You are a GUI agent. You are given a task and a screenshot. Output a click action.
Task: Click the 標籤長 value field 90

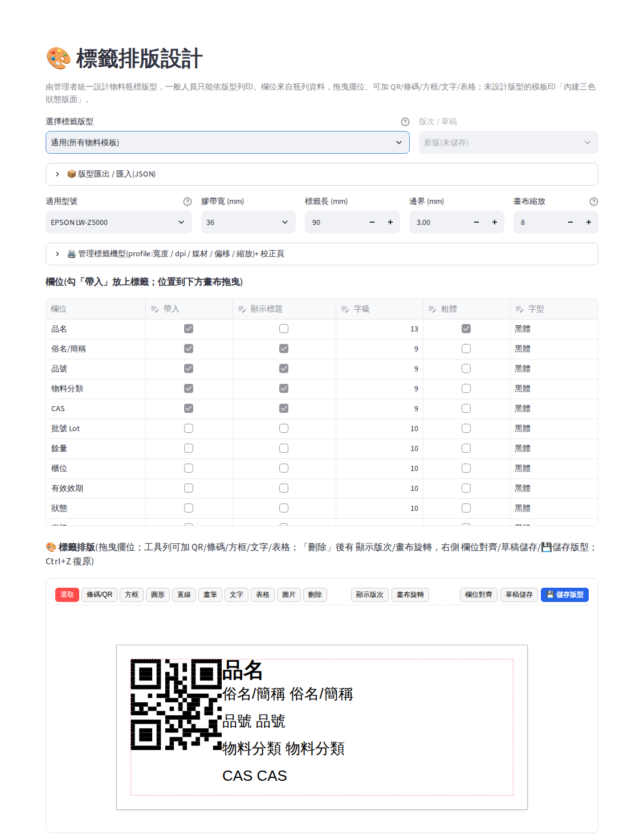335,222
